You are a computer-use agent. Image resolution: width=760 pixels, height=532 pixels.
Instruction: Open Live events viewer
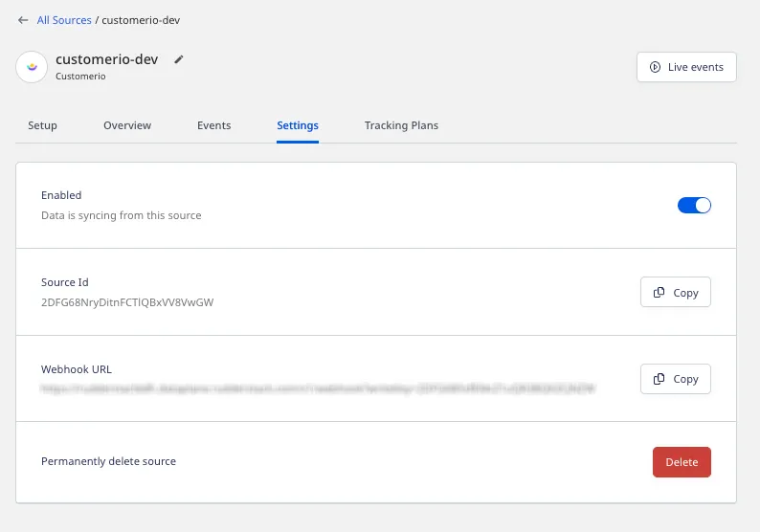(686, 67)
